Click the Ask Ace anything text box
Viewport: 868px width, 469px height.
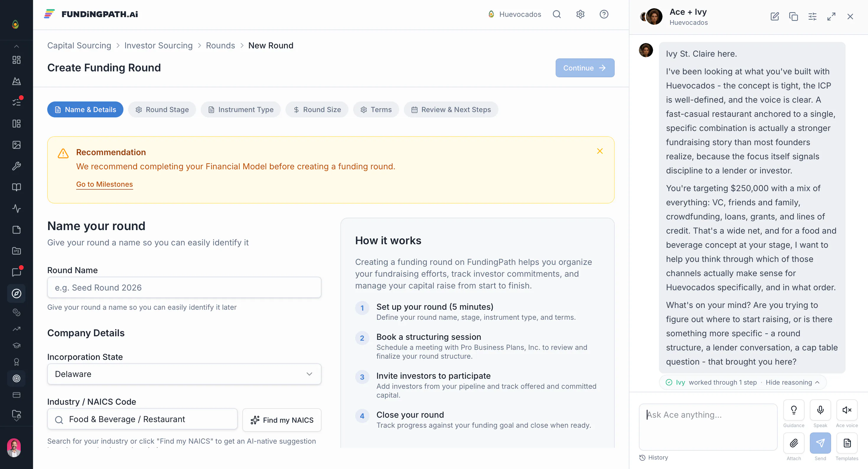pos(708,427)
